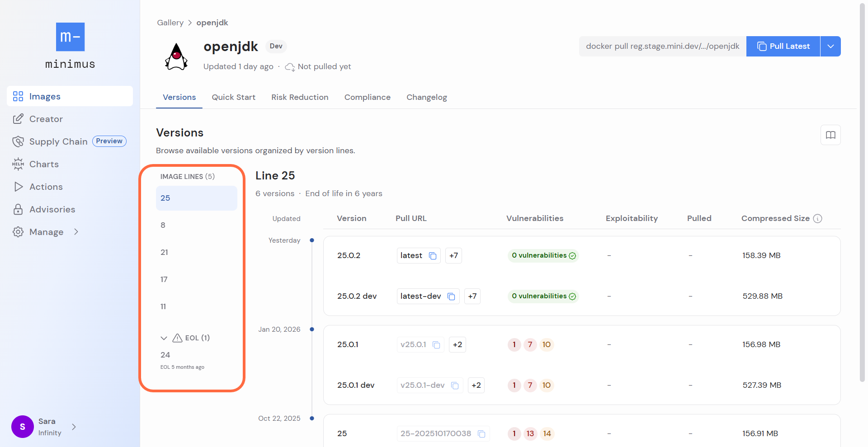Click critical count 1 for 25.0.1
868x447 pixels.
(x=514, y=344)
